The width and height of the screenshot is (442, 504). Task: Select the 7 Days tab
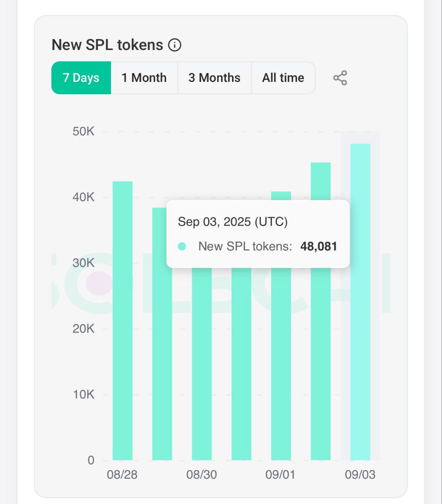81,78
